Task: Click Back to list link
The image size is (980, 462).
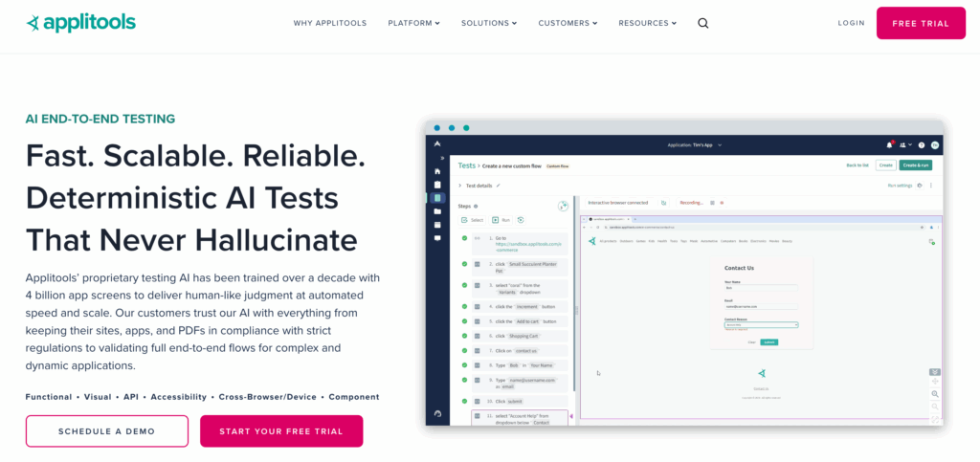Action: tap(857, 165)
